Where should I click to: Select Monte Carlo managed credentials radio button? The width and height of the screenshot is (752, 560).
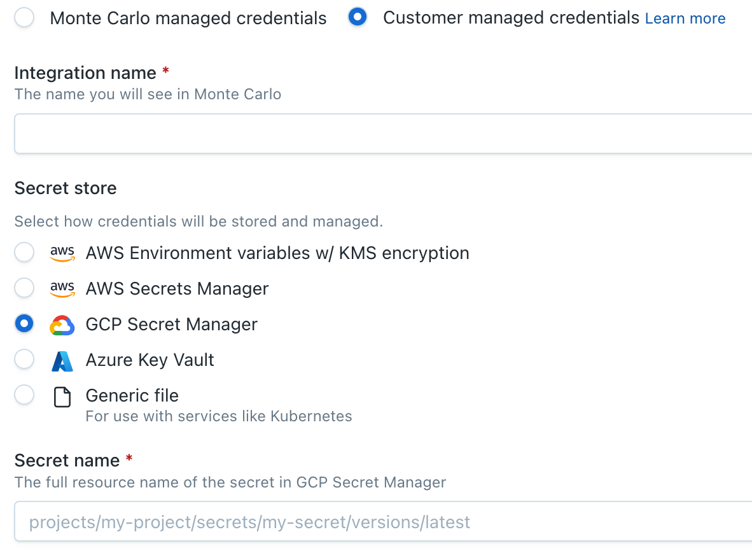pos(24,18)
